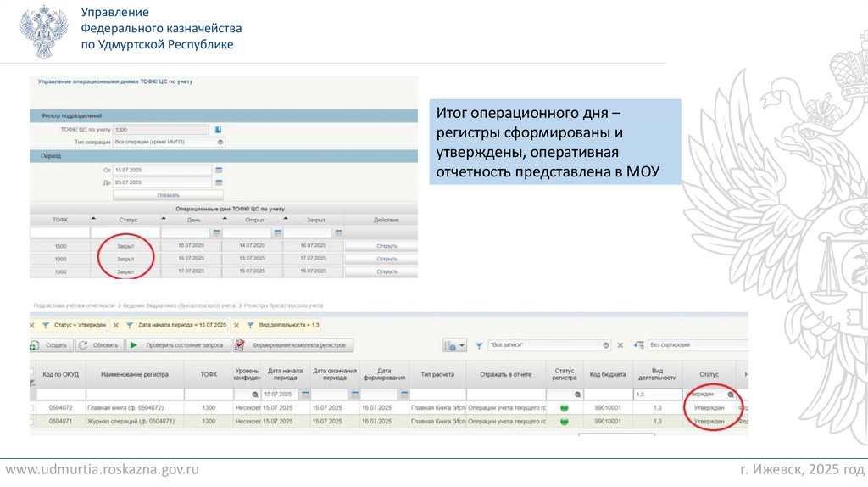Click Тип расчета column header
Image resolution: width=868 pixels, height=487 pixels.
pos(437,374)
